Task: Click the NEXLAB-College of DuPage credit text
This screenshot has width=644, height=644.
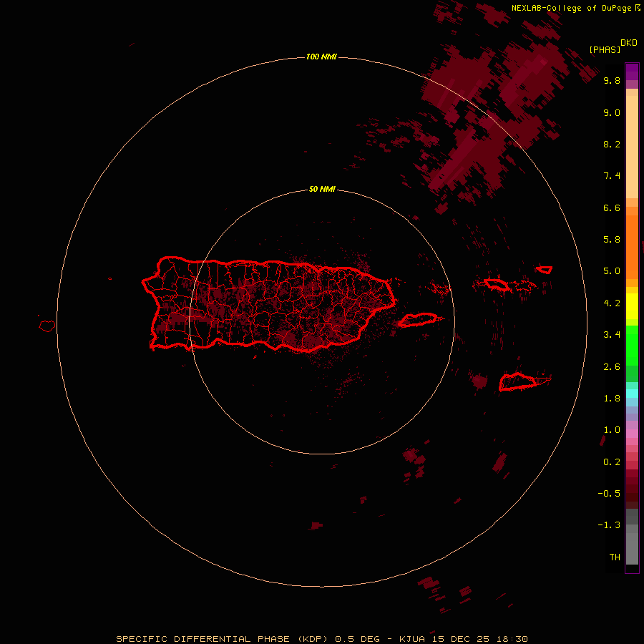Action: [x=573, y=8]
